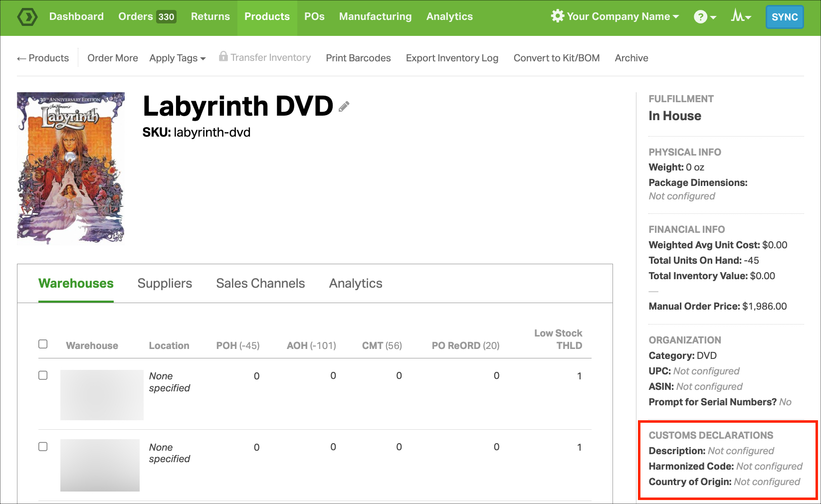Click the CMT (56) column header

tap(382, 345)
